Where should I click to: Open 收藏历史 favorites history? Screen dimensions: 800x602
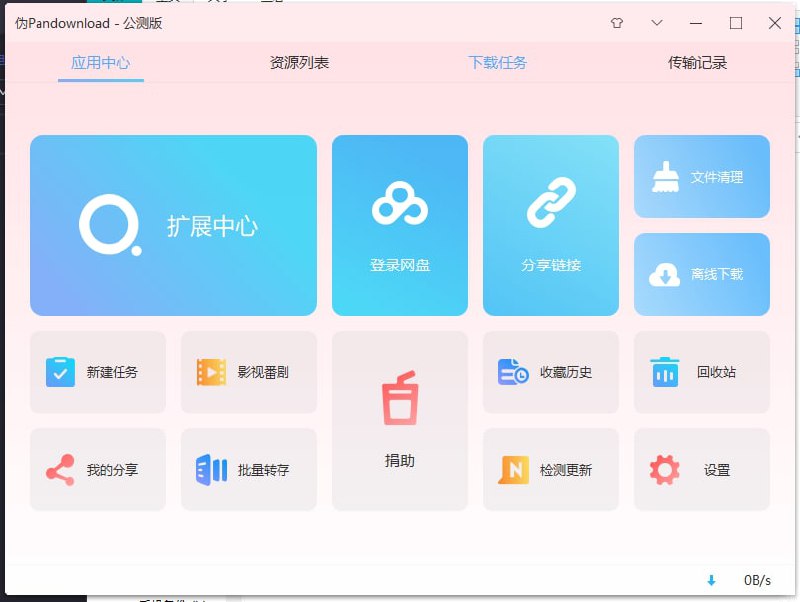[551, 371]
